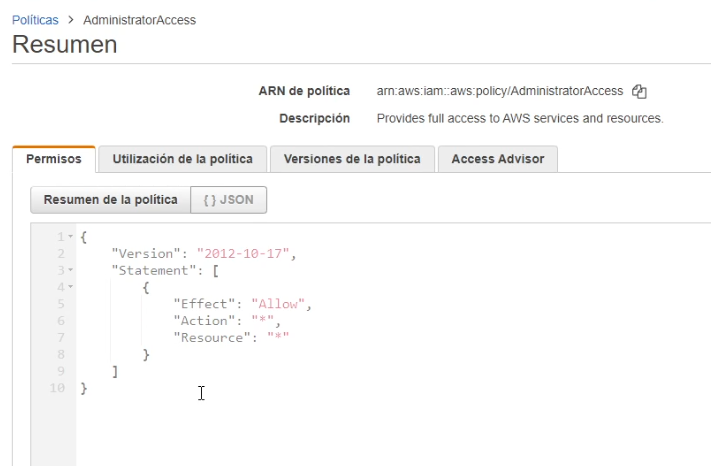Select the Permisos tab
The image size is (711, 466).
pyautogui.click(x=54, y=159)
